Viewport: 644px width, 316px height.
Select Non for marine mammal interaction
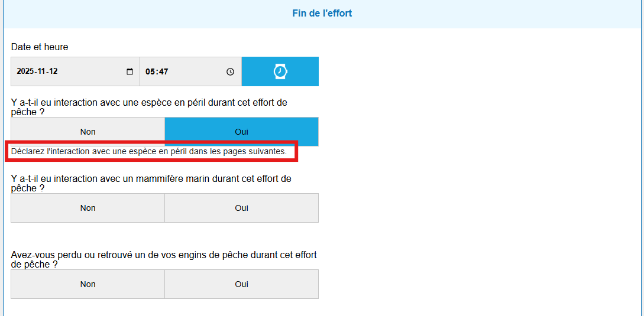pyautogui.click(x=88, y=208)
